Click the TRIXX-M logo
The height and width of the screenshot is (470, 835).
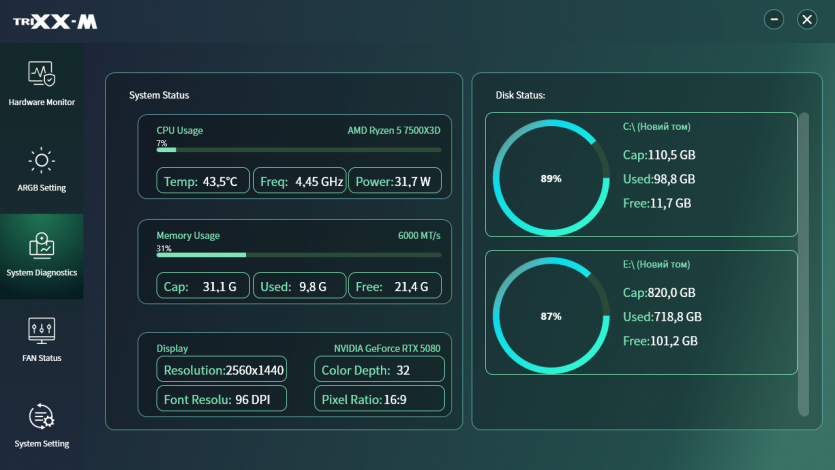[55, 21]
